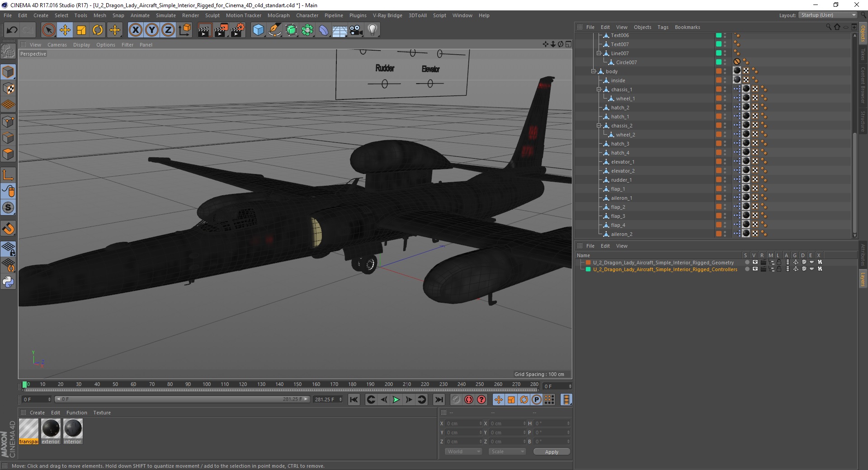Select the elevator_2 object

pos(623,171)
